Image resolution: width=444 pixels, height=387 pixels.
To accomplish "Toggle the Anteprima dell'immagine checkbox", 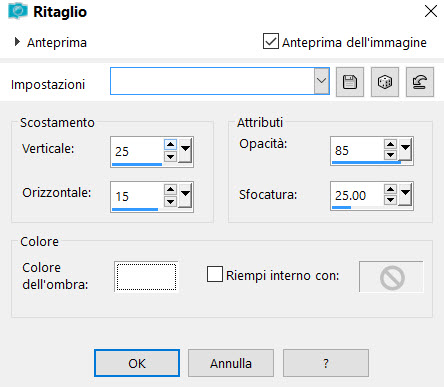I will coord(271,41).
